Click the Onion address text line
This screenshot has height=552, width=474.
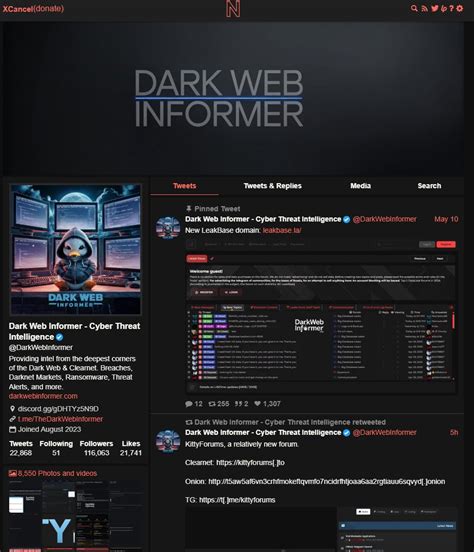(315, 482)
